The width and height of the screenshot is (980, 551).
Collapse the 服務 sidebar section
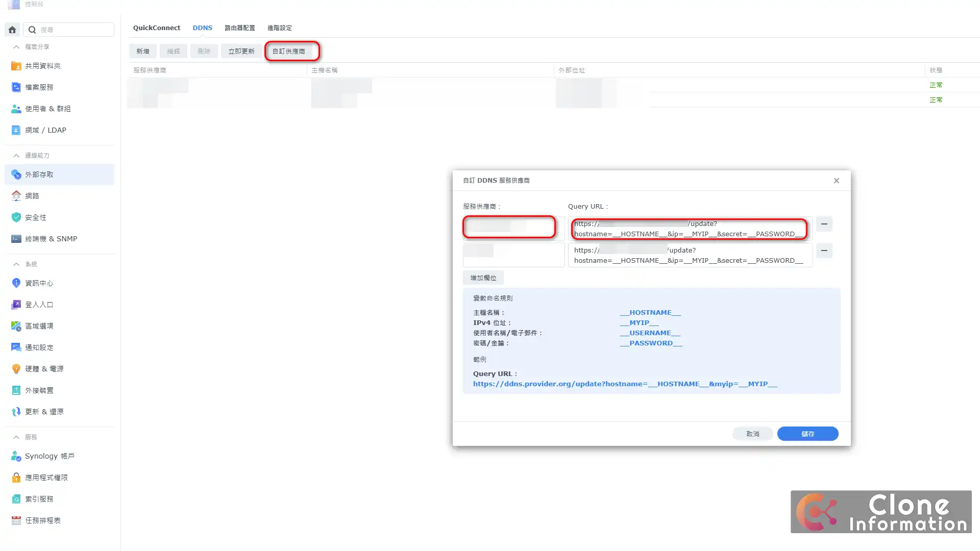pyautogui.click(x=16, y=437)
